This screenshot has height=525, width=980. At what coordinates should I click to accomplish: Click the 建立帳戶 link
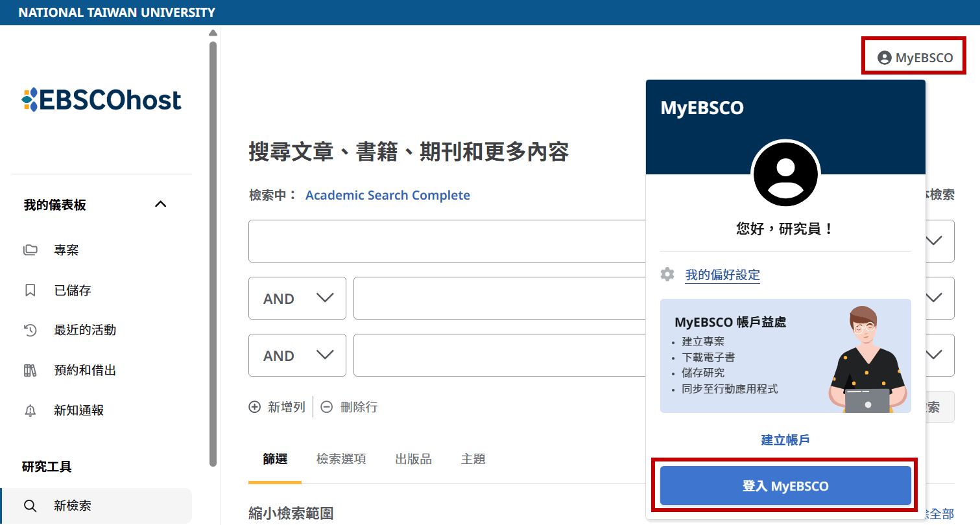click(x=785, y=440)
